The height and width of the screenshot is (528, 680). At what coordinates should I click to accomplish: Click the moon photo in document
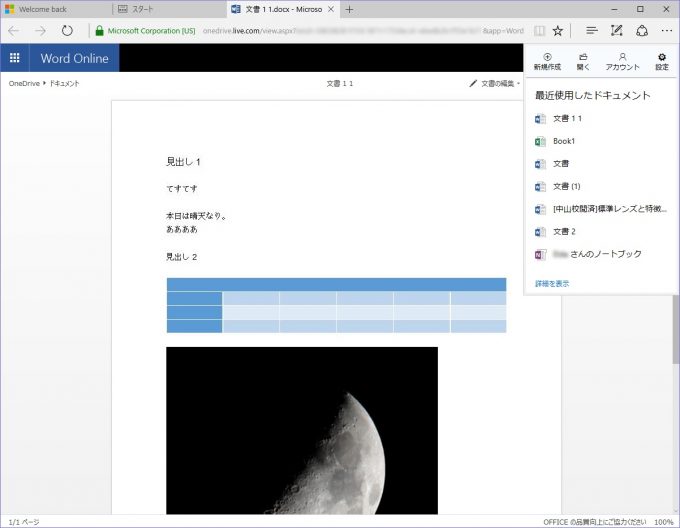coord(302,430)
